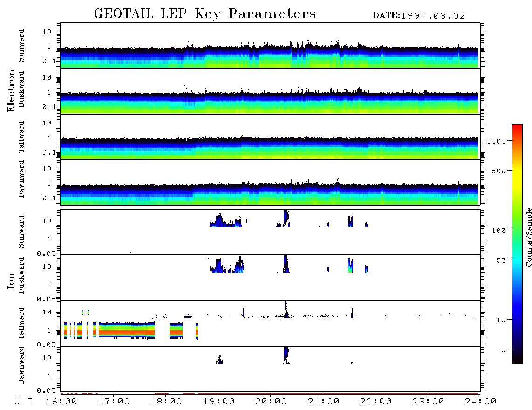Click the Ion Dawnward spike near 20:15

(286, 355)
